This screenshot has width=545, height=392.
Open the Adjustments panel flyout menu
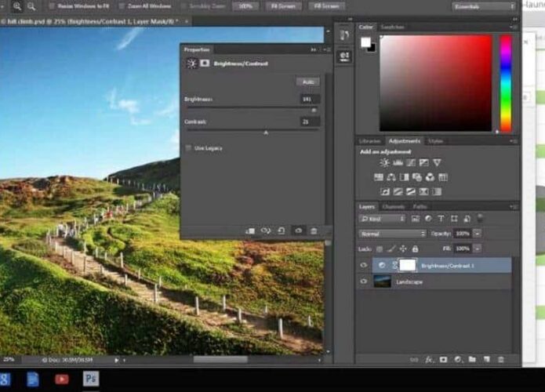[x=514, y=141]
